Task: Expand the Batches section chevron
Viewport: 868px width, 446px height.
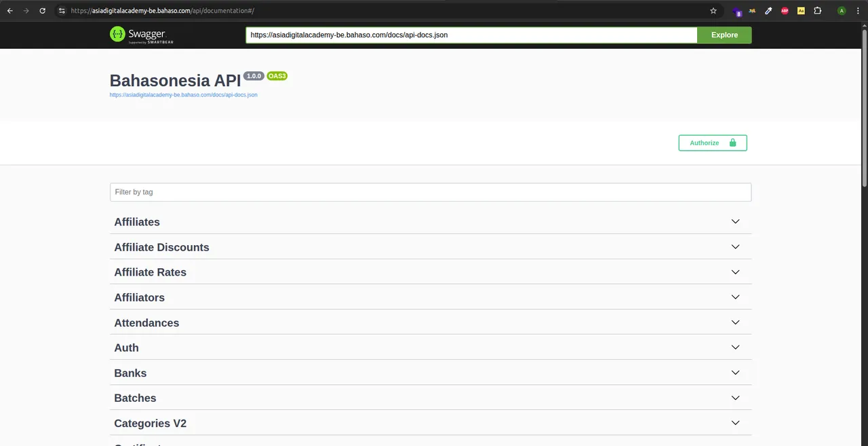Action: pyautogui.click(x=735, y=398)
